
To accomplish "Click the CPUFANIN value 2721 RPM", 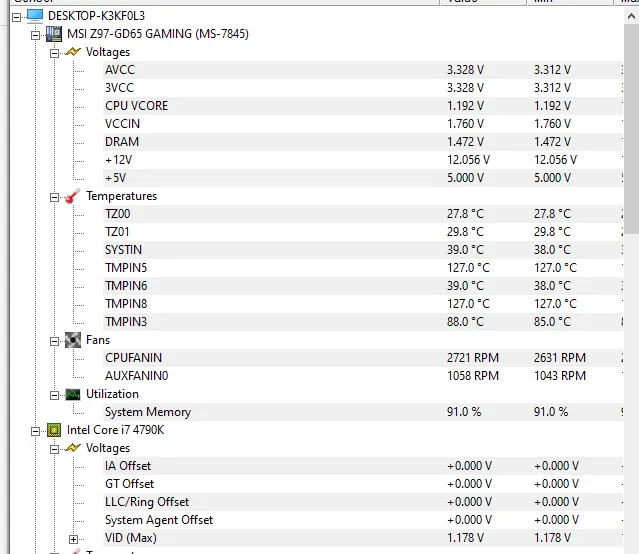I will 473,358.
